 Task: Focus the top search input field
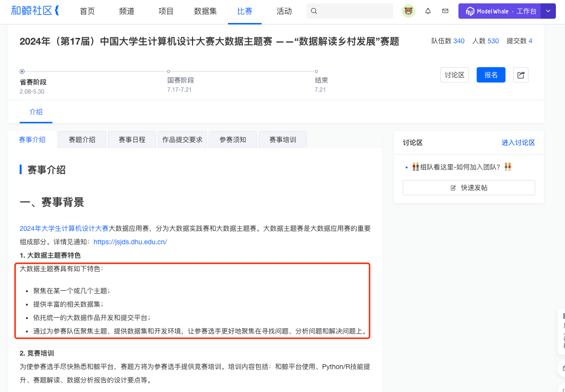click(350, 11)
